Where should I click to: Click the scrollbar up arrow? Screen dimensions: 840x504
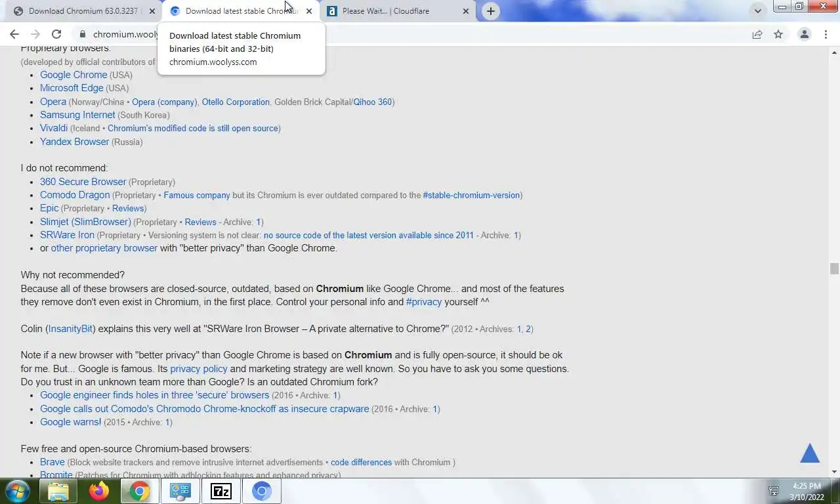pos(835,51)
